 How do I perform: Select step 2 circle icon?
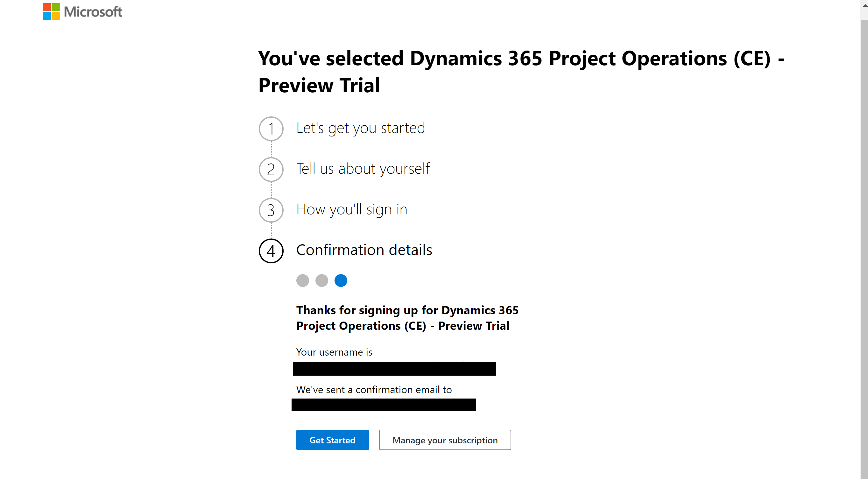pos(271,169)
